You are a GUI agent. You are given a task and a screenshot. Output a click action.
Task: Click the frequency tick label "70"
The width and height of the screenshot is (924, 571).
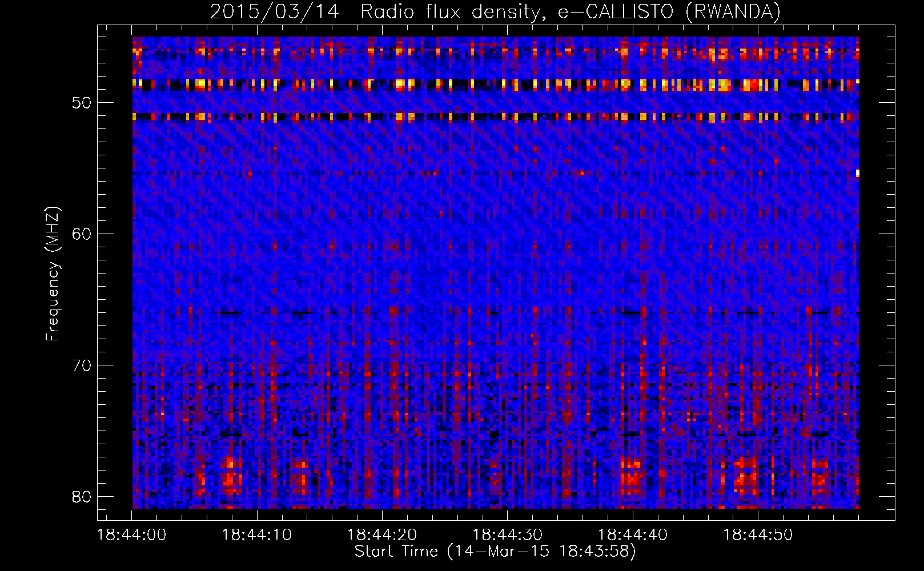tap(82, 365)
